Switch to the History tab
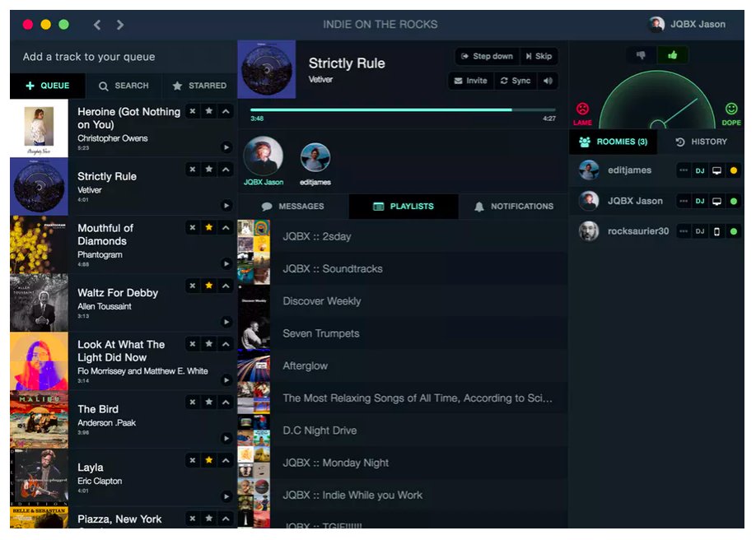The image size is (756, 540). (701, 142)
